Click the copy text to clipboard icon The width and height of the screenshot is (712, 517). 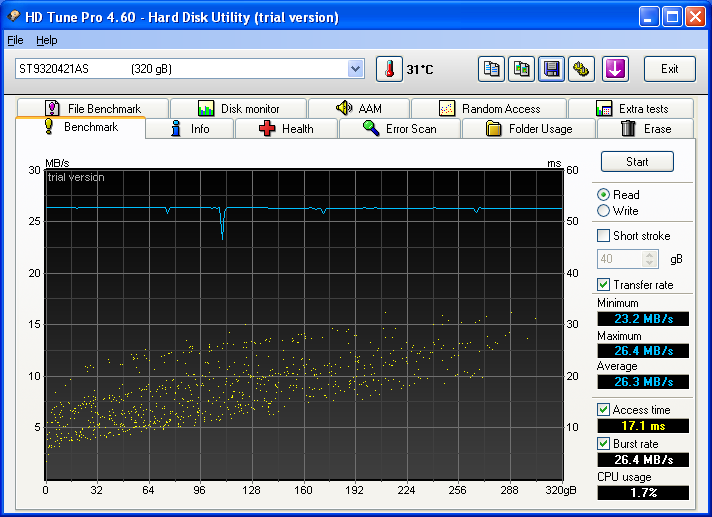(491, 69)
